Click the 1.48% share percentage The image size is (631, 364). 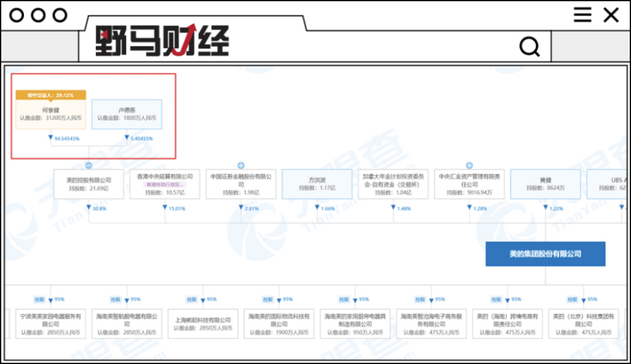[x=404, y=209]
